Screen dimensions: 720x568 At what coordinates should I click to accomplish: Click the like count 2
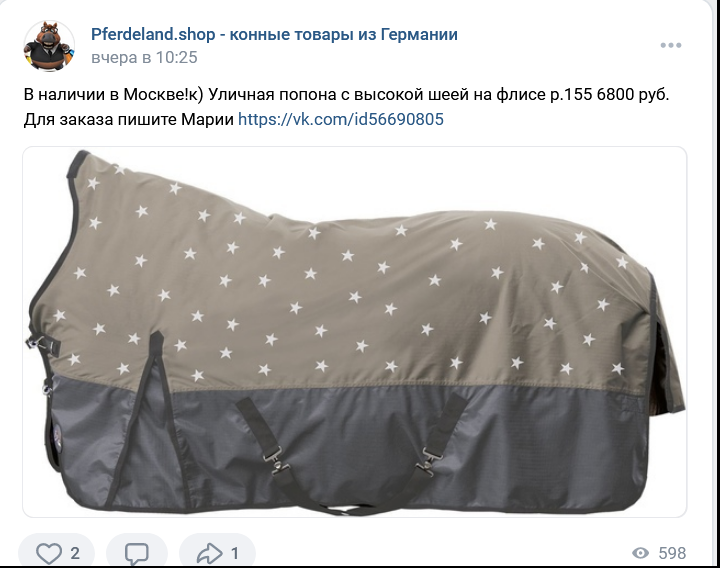75,553
